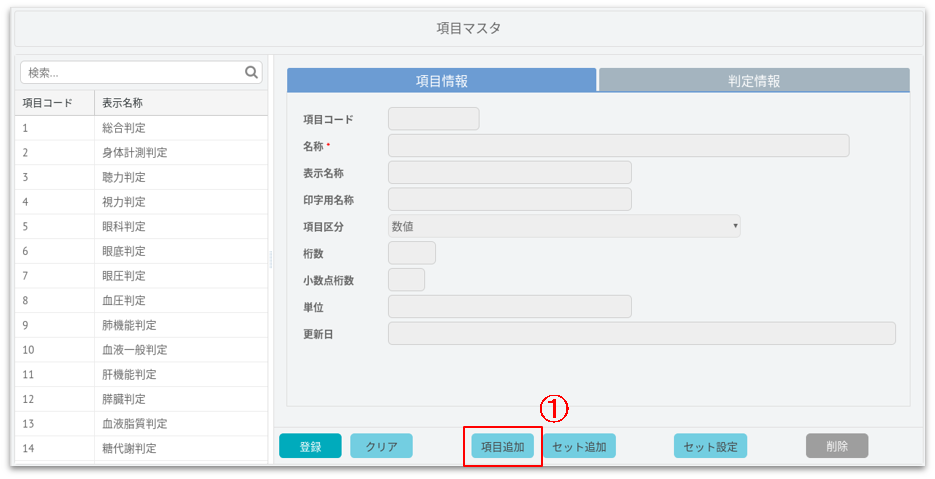Select the 糖代謝判定 row
Image resolution: width=935 pixels, height=479 pixels.
(x=141, y=448)
